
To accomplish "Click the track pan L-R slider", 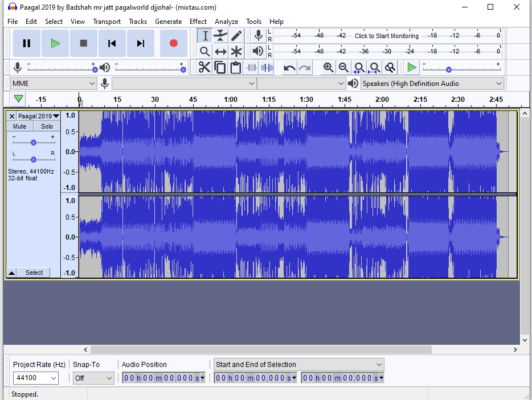I will point(33,159).
